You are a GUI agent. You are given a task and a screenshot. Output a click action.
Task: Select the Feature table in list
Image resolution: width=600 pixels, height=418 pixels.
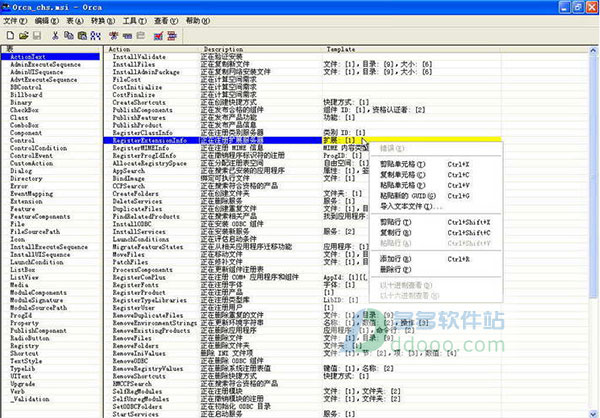(22, 209)
